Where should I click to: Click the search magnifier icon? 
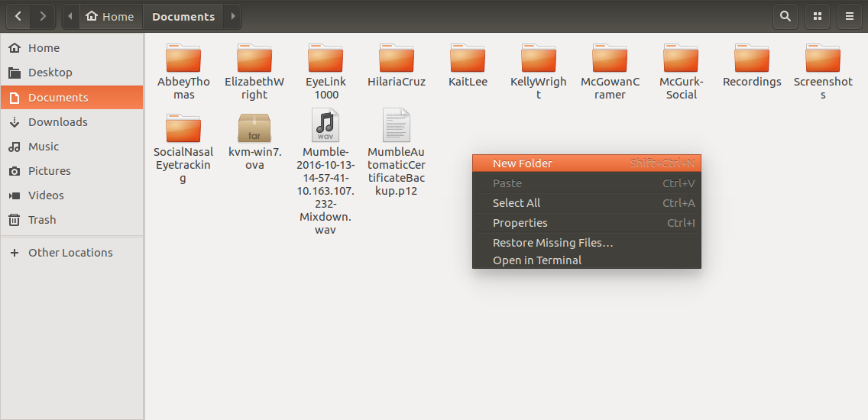[x=785, y=16]
